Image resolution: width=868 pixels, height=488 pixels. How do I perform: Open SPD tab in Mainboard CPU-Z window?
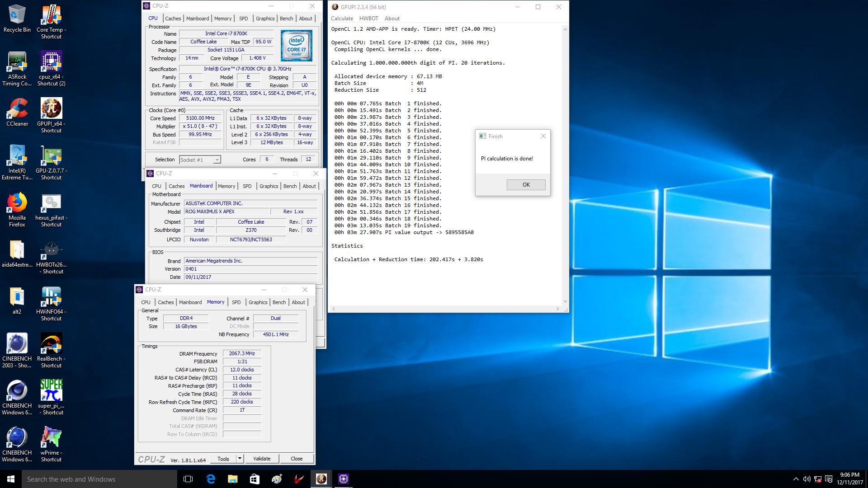[247, 186]
